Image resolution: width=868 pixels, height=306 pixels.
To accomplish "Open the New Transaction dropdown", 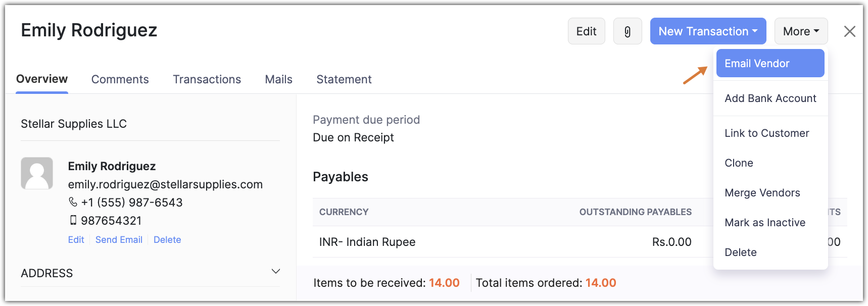I will coord(708,31).
